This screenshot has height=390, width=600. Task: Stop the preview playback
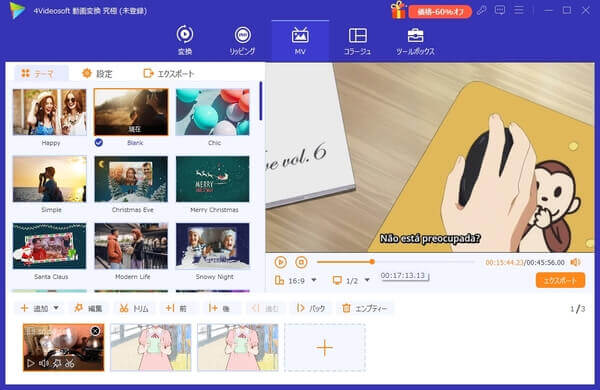pyautogui.click(x=301, y=262)
